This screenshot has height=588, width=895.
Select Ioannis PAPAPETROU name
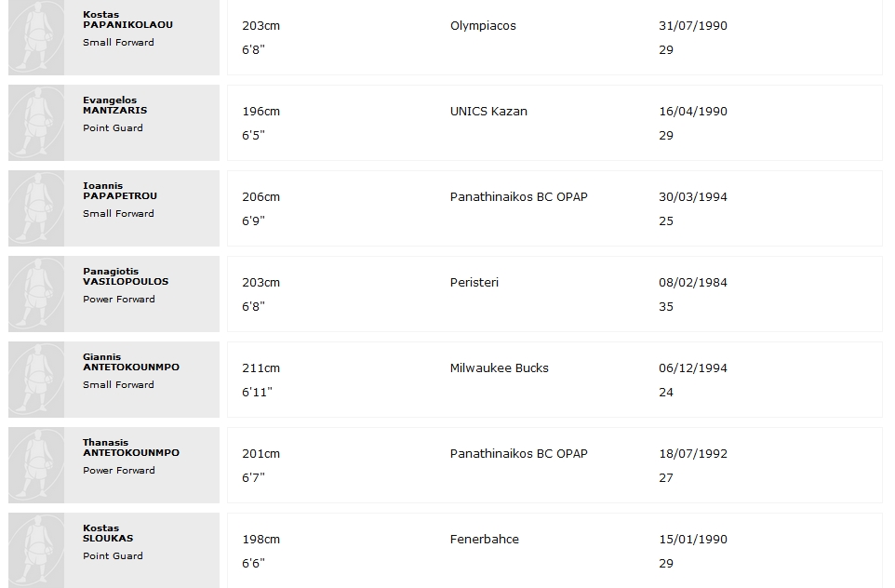tap(120, 191)
